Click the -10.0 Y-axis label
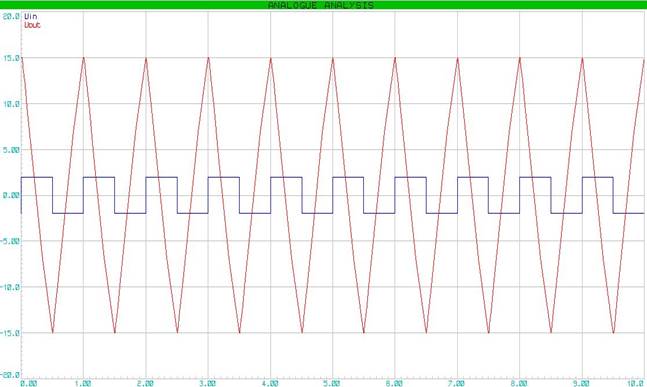 (x=10, y=287)
